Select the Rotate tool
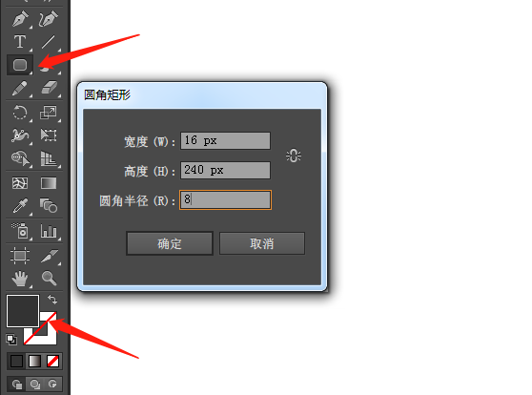The image size is (532, 395). click(x=20, y=113)
